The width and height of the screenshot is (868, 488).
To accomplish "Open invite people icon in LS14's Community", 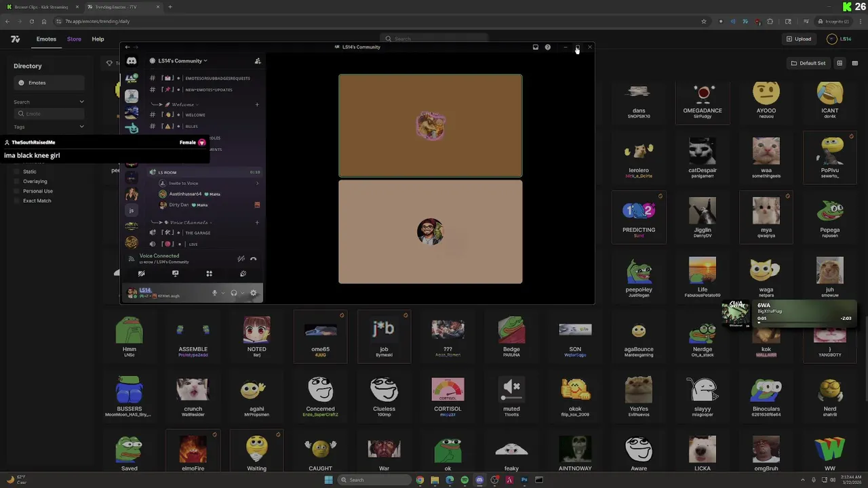I will pos(258,61).
